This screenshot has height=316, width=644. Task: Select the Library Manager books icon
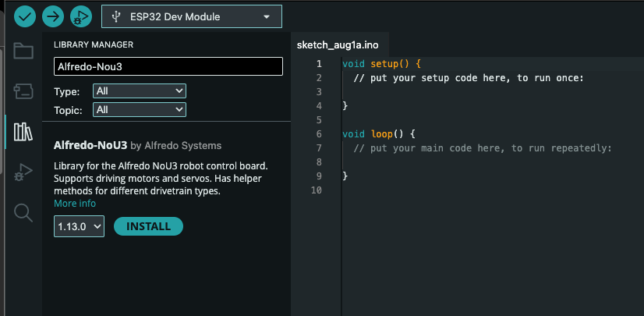pos(23,132)
